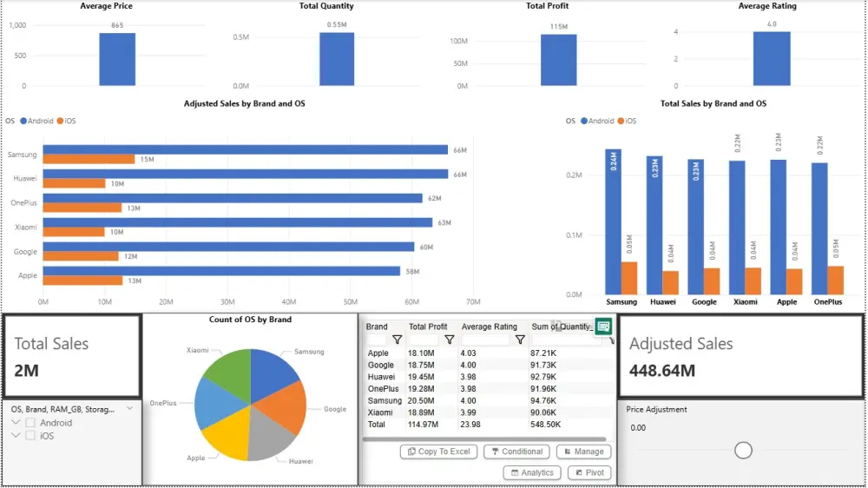Open the OS, Brand, RAM_GB slicer dropdown
868x488 pixels.
click(129, 409)
